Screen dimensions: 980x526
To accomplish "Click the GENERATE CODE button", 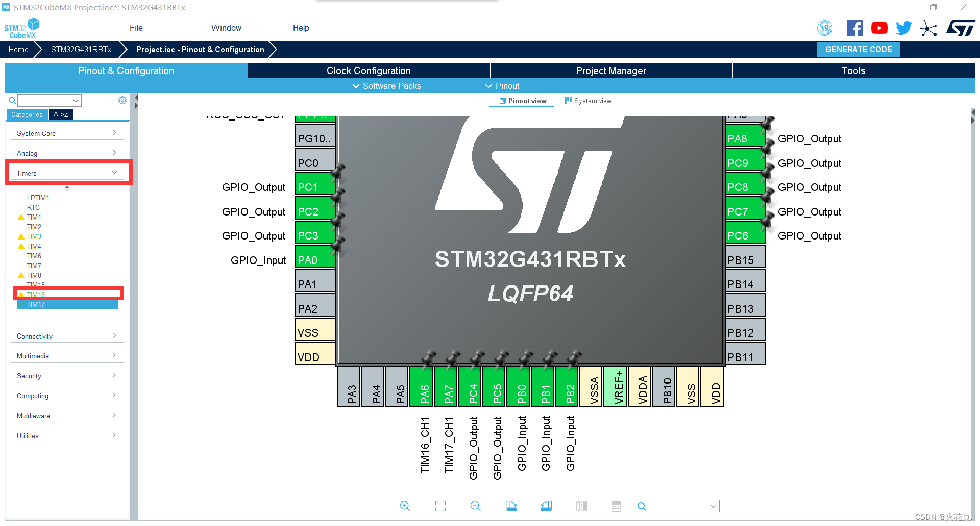I will [858, 49].
